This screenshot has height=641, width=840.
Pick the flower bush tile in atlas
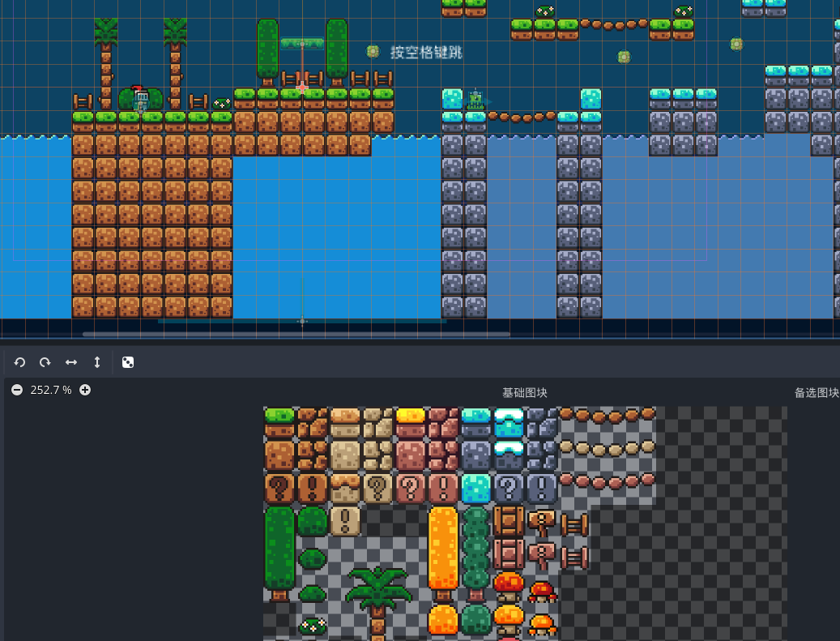pos(313,626)
